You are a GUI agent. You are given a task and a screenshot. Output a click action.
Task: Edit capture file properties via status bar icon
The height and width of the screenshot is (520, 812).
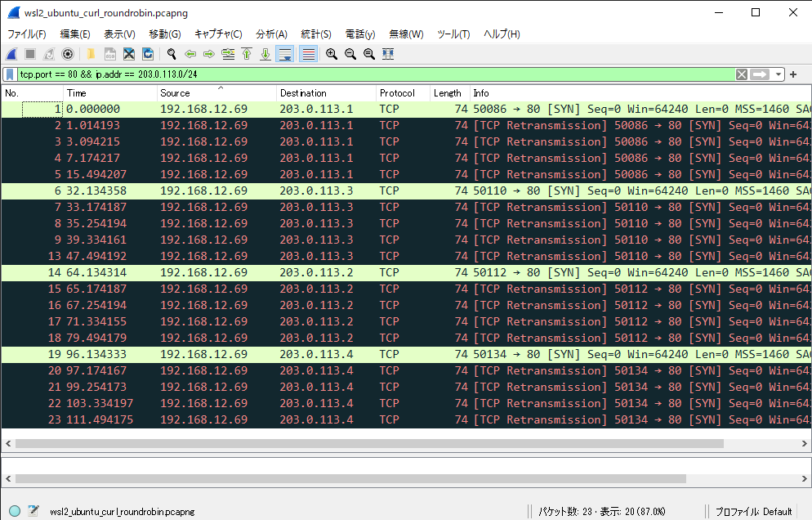point(33,511)
